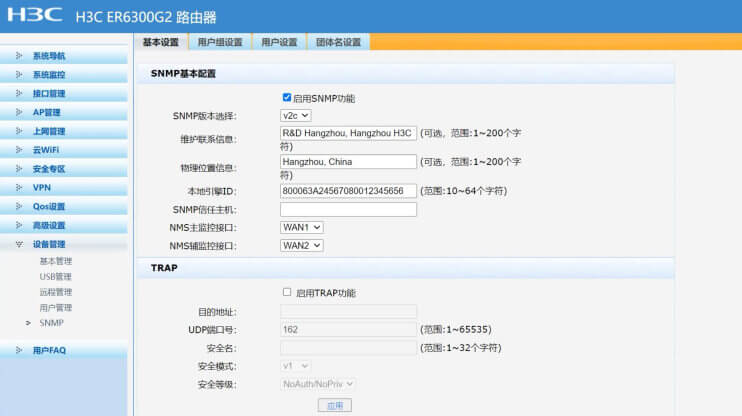742x416 pixels.
Task: Expand Qos设置 menu arrow
Action: [x=19, y=206]
